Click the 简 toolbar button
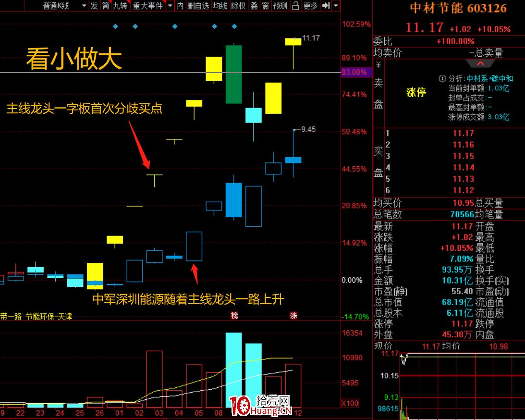 [106, 6]
